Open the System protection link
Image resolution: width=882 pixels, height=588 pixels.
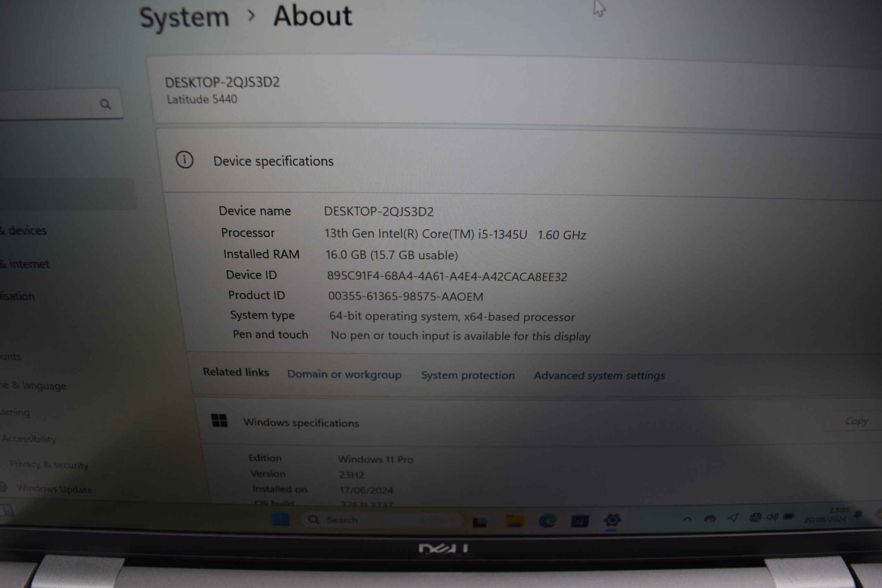coord(468,375)
